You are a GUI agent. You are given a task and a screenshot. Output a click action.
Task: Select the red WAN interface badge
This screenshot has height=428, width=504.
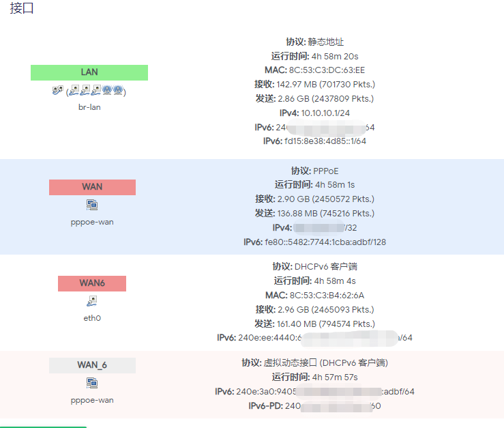pyautogui.click(x=92, y=187)
